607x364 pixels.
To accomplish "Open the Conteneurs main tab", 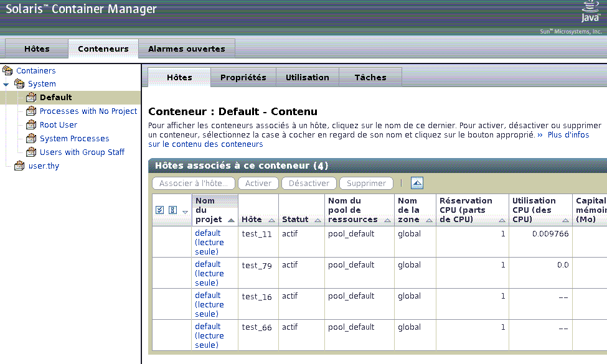I will click(x=103, y=49).
